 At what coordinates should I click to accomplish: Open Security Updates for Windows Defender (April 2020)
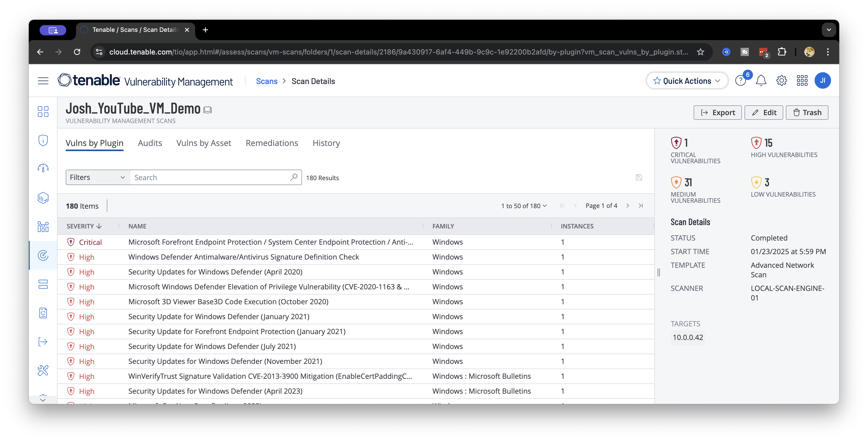pos(356,272)
